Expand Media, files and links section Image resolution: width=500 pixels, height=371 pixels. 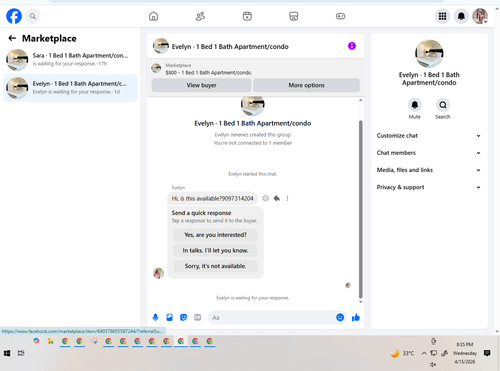click(x=429, y=170)
